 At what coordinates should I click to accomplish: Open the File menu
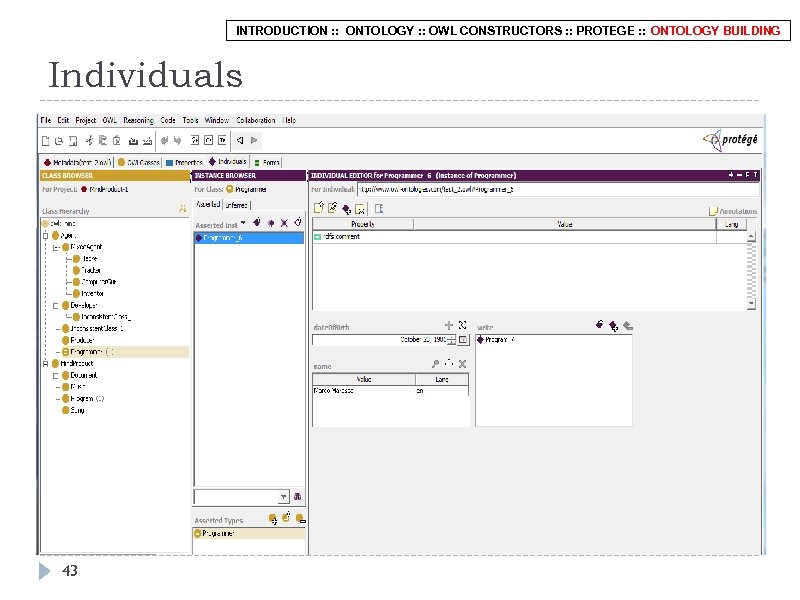point(46,120)
